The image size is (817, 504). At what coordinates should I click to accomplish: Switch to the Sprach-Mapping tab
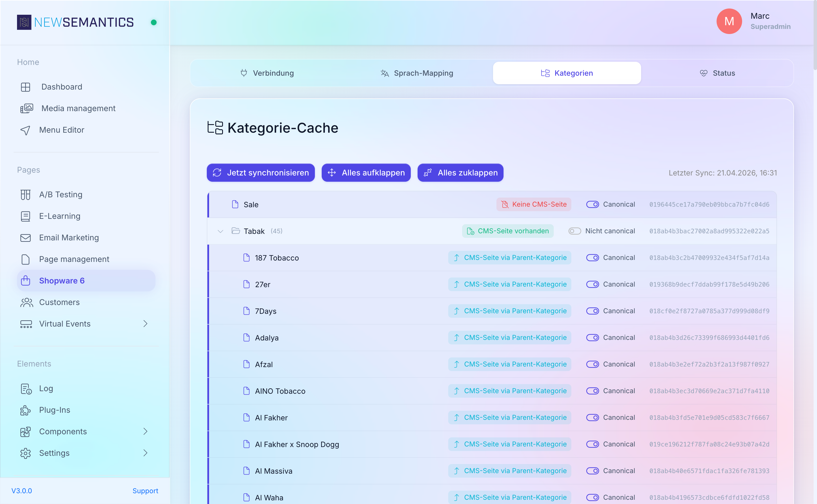click(x=417, y=73)
